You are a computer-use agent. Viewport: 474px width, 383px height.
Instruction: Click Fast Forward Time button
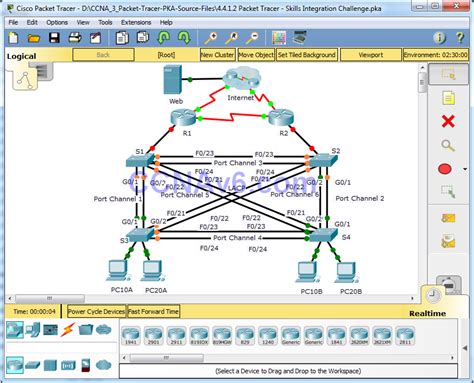[x=153, y=312]
